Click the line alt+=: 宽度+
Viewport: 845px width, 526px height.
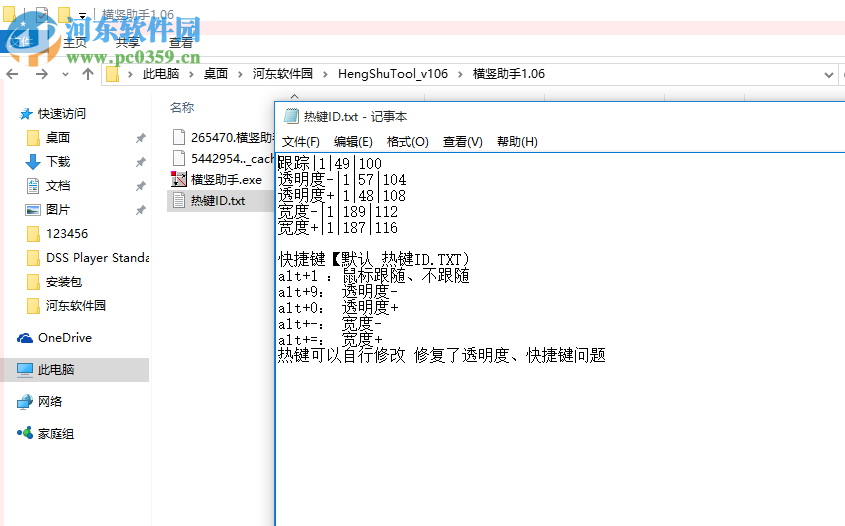tap(330, 340)
